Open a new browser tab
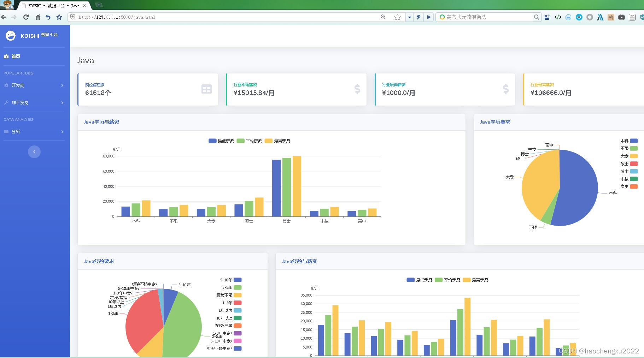Image resolution: width=644 pixels, height=358 pixels. (99, 5)
